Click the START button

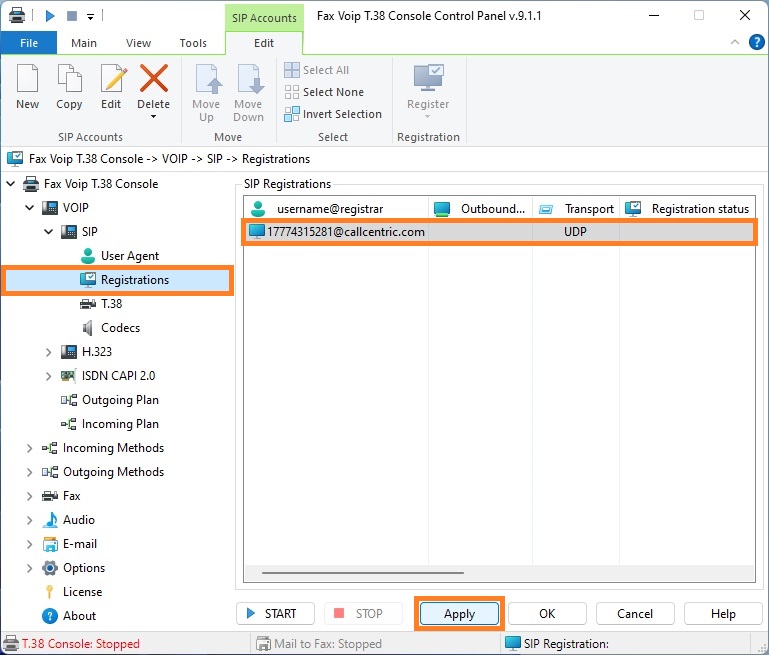click(275, 614)
